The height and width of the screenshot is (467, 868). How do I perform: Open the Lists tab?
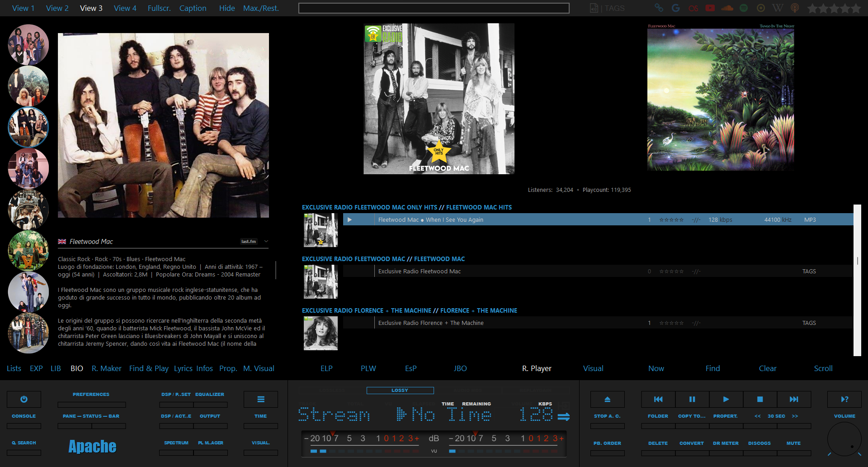click(x=14, y=368)
